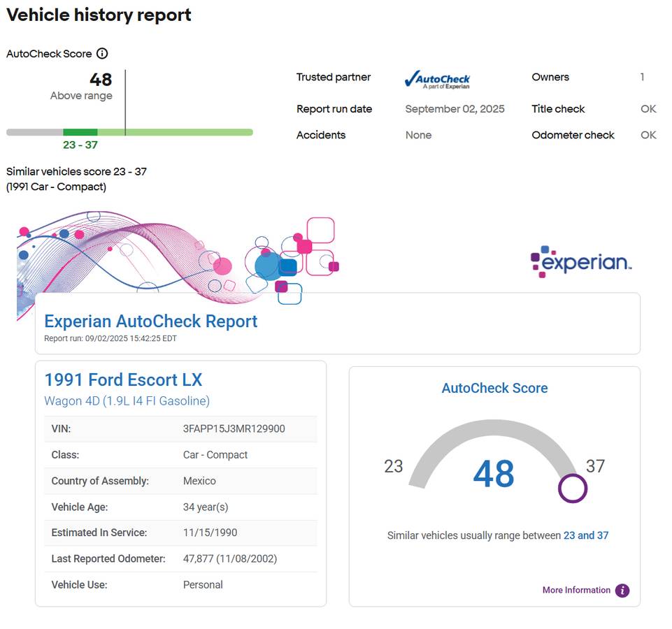
Task: Select the VIN value 3FAPP15J3MR129900
Action: point(234,428)
